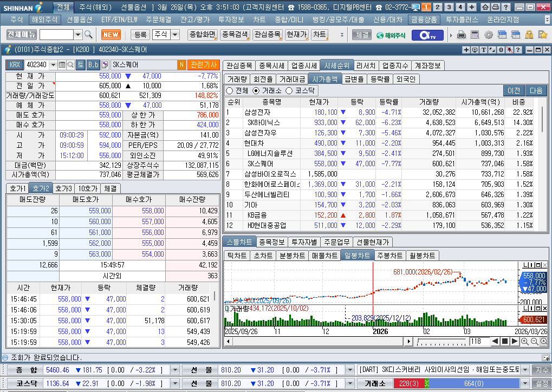Open the menu search box dropdown arrow
552x392 pixels.
click(x=78, y=35)
